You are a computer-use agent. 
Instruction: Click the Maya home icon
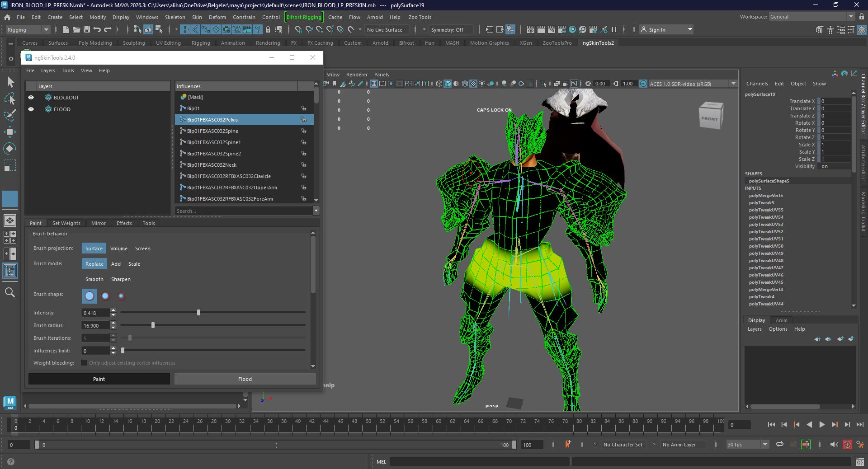(7, 17)
